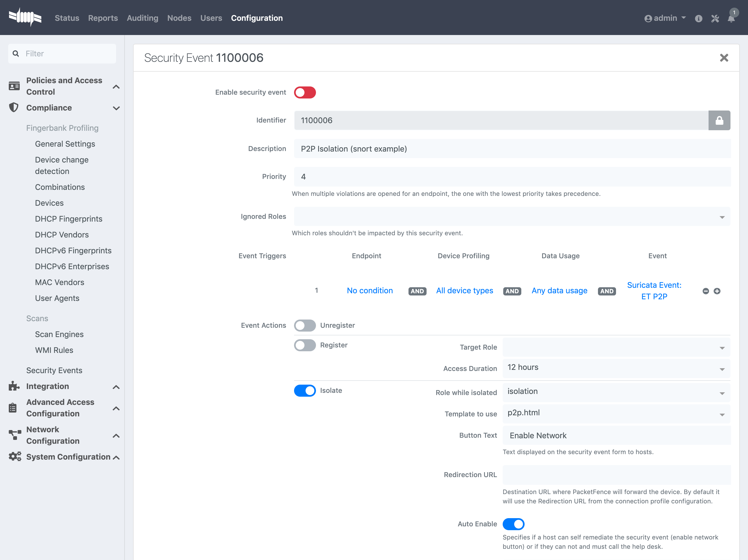
Task: Click the Redirection URL input field
Action: (616, 475)
